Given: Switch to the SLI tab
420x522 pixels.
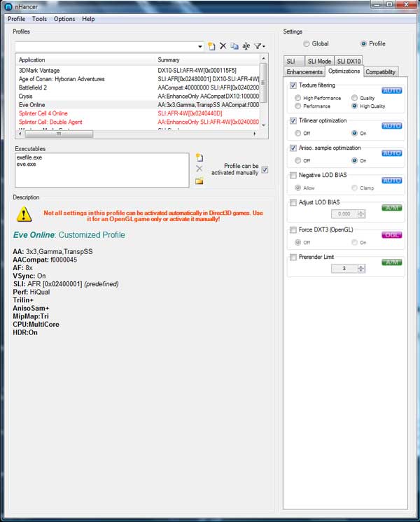Looking at the screenshot, I should point(294,62).
